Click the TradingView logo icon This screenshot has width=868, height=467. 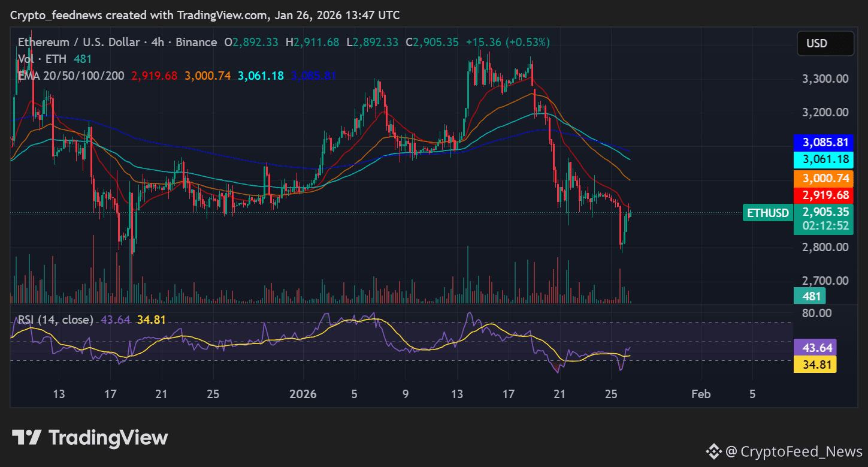coord(26,438)
